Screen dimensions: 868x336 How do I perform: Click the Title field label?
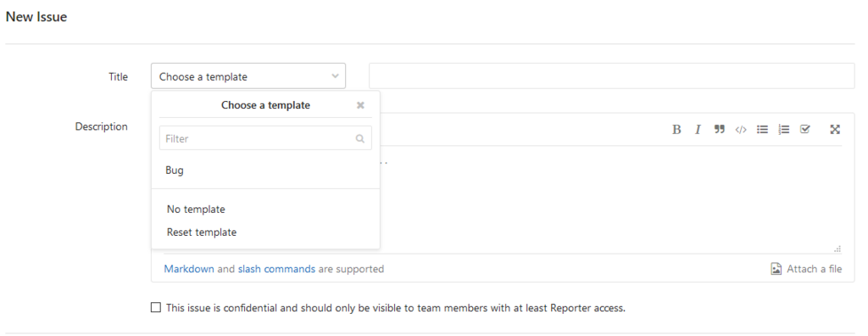pos(118,77)
